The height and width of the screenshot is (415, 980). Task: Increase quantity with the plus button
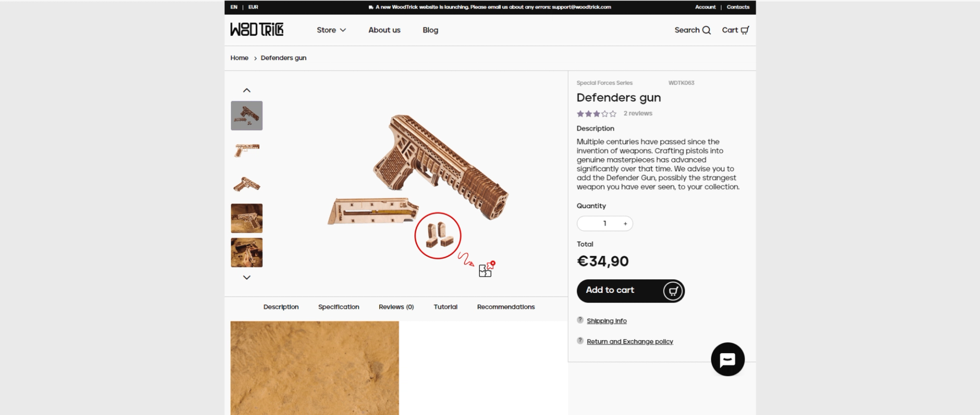pos(625,224)
